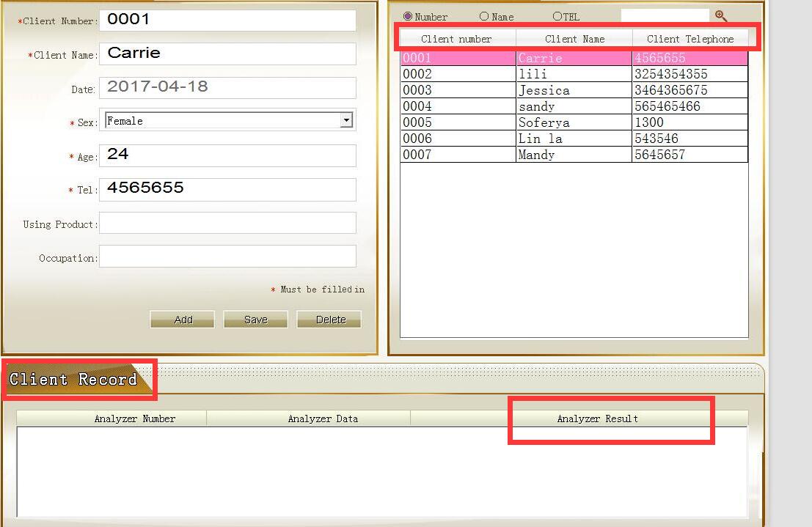Click the Occupation input field

tap(228, 257)
